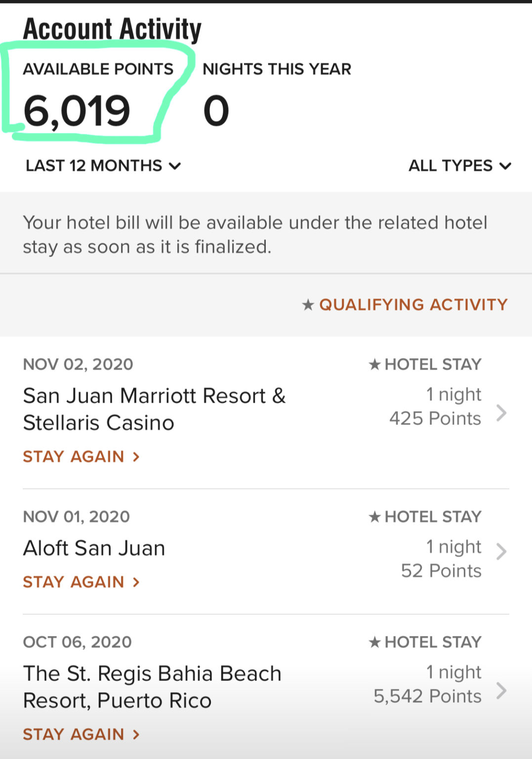532x759 pixels.
Task: Click the star icon on Oct 06 Hotel Stay
Action: point(374,642)
